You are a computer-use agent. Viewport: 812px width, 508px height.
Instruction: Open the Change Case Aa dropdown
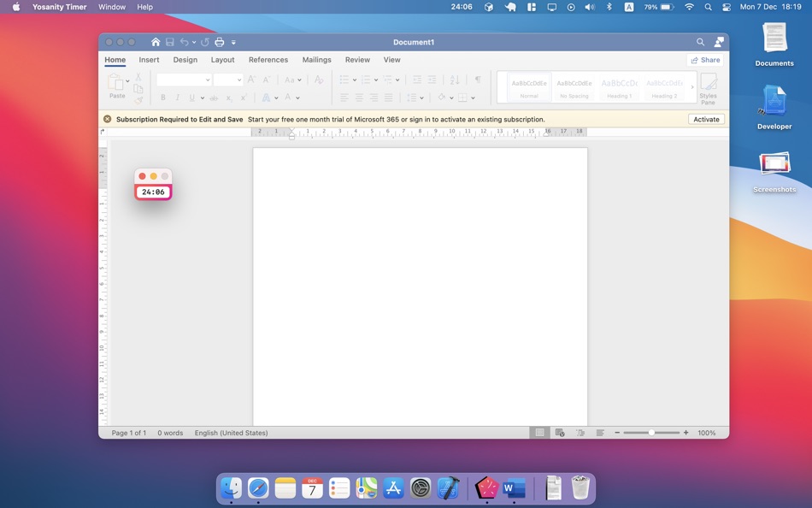pyautogui.click(x=292, y=80)
